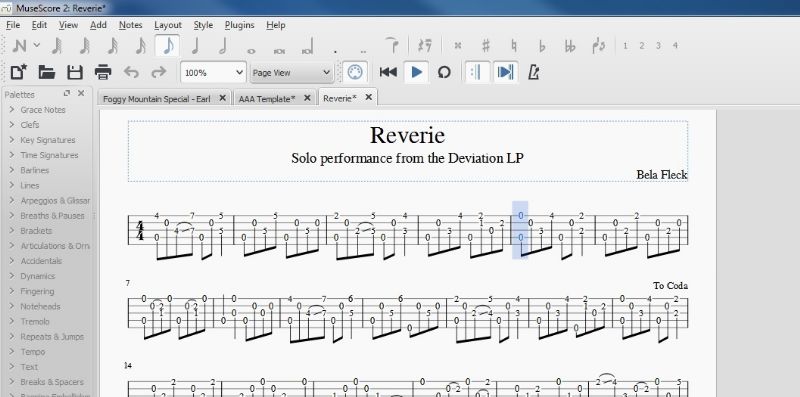Image resolution: width=800 pixels, height=397 pixels.
Task: Open the Add menu
Action: 98,25
